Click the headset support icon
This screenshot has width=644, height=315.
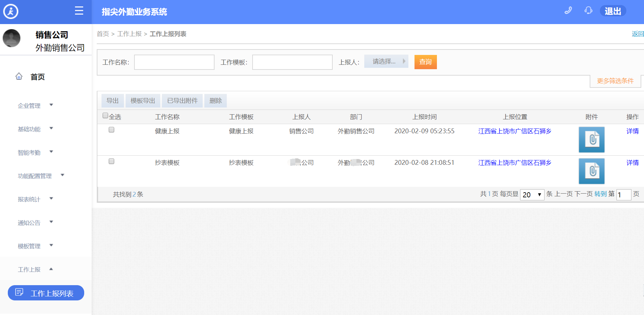point(588,11)
